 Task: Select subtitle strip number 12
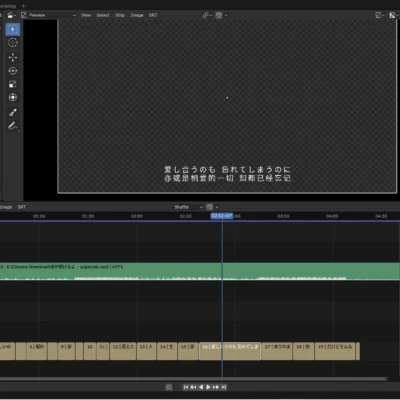(123, 351)
